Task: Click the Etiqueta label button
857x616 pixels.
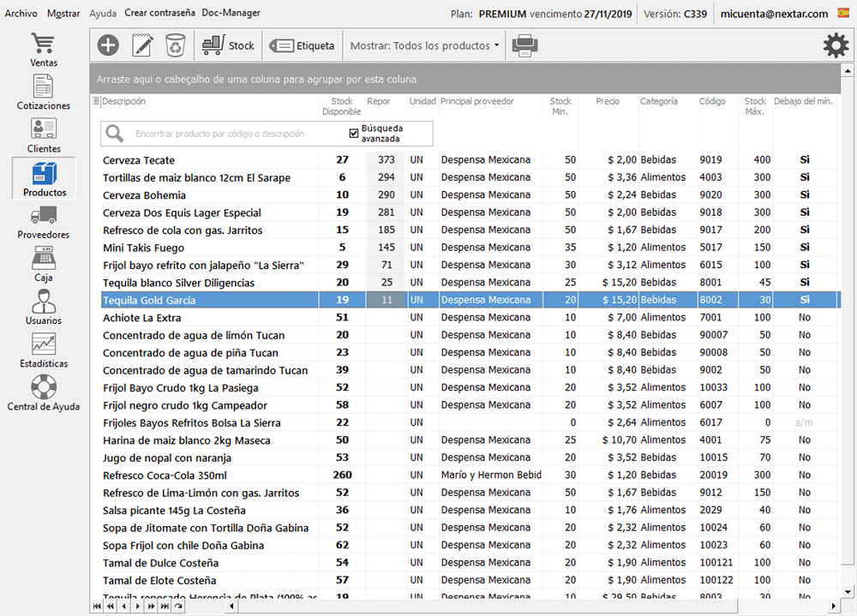Action: pos(303,45)
